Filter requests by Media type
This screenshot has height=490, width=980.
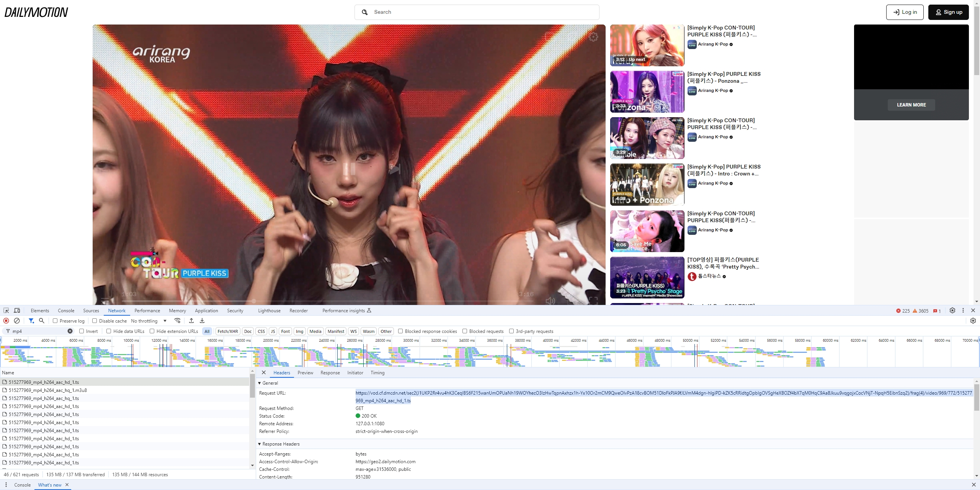pos(315,331)
